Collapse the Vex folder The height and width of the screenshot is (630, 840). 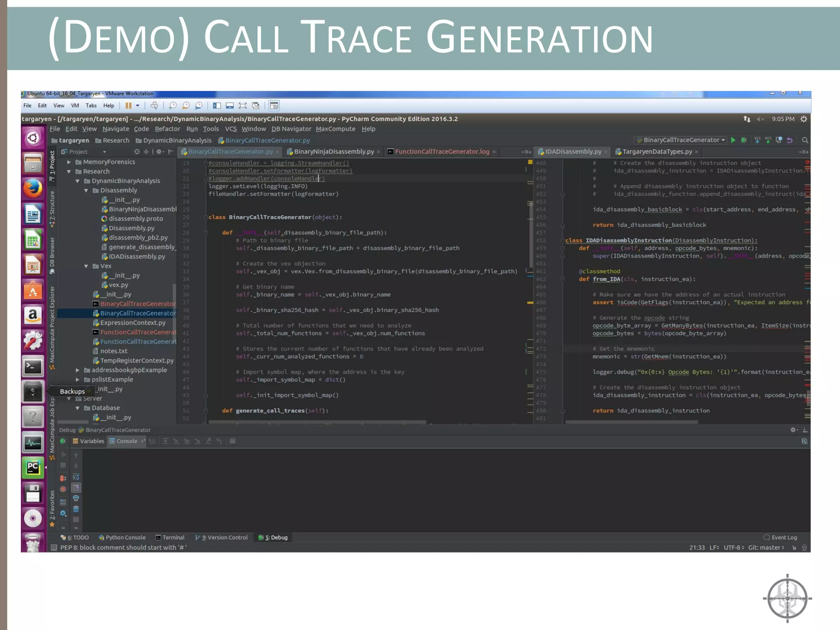tap(86, 266)
